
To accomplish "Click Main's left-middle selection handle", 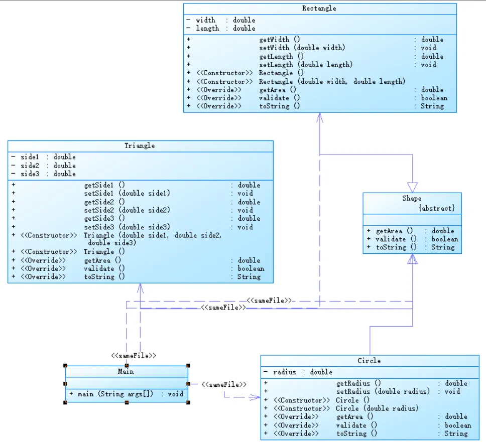I will [65, 384].
